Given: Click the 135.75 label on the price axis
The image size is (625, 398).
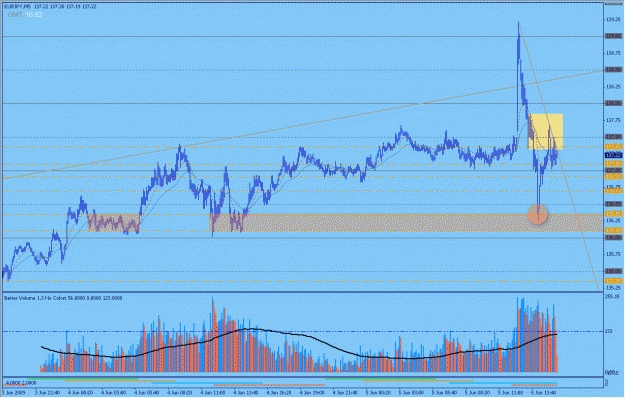Looking at the screenshot, I should click(613, 254).
